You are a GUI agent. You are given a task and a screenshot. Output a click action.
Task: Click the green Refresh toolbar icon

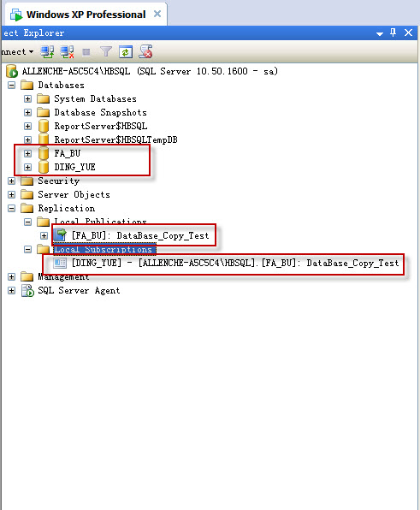pyautogui.click(x=126, y=52)
